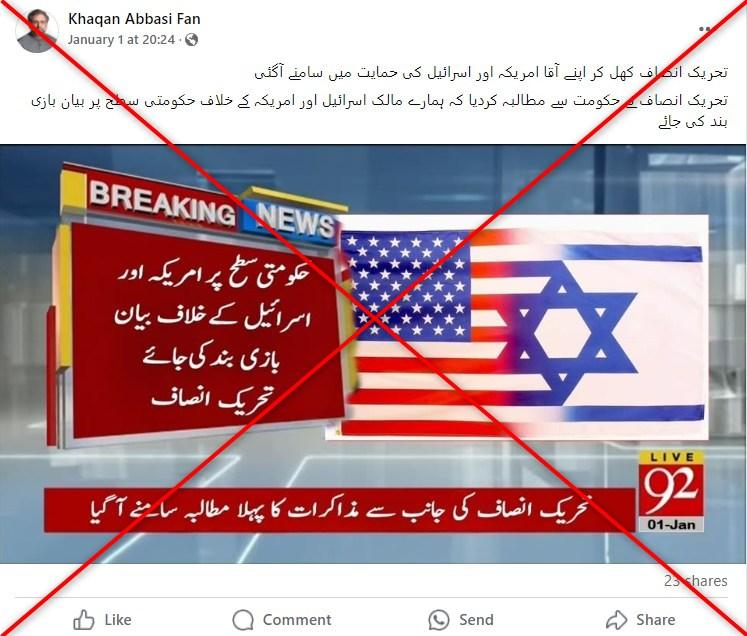Click the Share button label
Viewport: 747px width, 636px height.
(656, 620)
